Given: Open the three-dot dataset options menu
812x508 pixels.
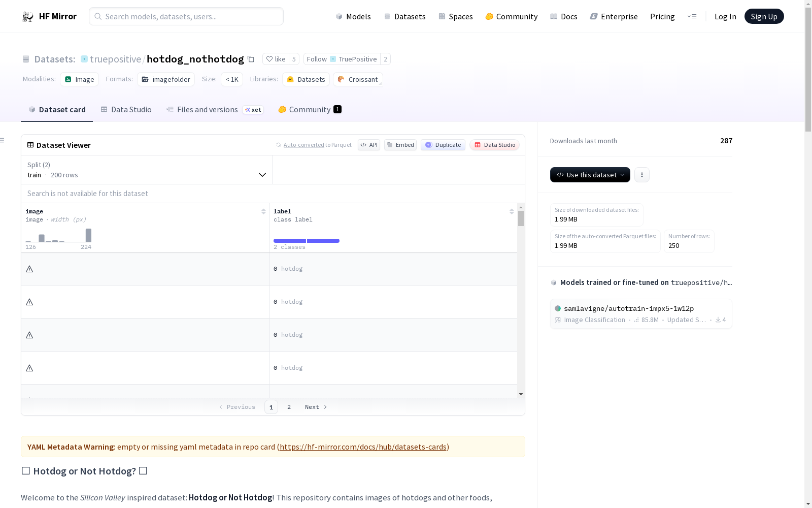Looking at the screenshot, I should 642,175.
